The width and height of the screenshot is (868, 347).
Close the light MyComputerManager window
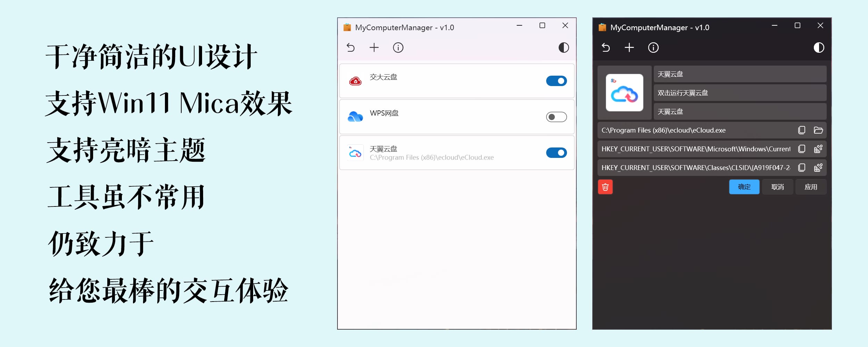(565, 25)
